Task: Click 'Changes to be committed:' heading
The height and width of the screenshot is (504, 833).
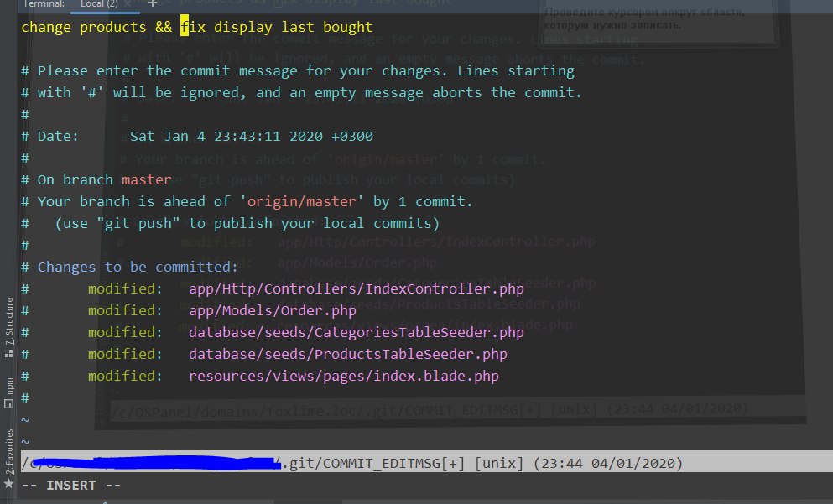Action: (138, 267)
